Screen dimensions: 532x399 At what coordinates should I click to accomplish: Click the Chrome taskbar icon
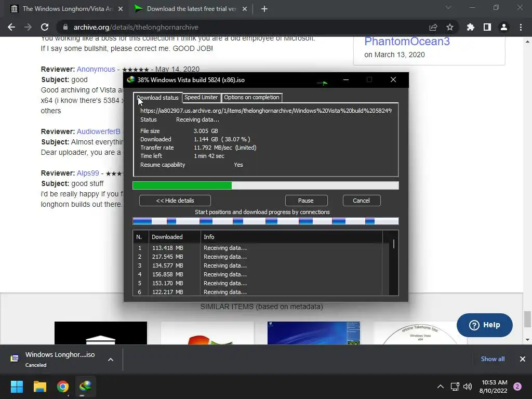(x=63, y=387)
